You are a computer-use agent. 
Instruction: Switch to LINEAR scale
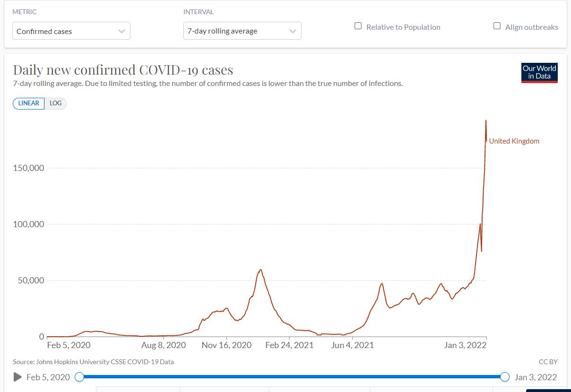[29, 103]
